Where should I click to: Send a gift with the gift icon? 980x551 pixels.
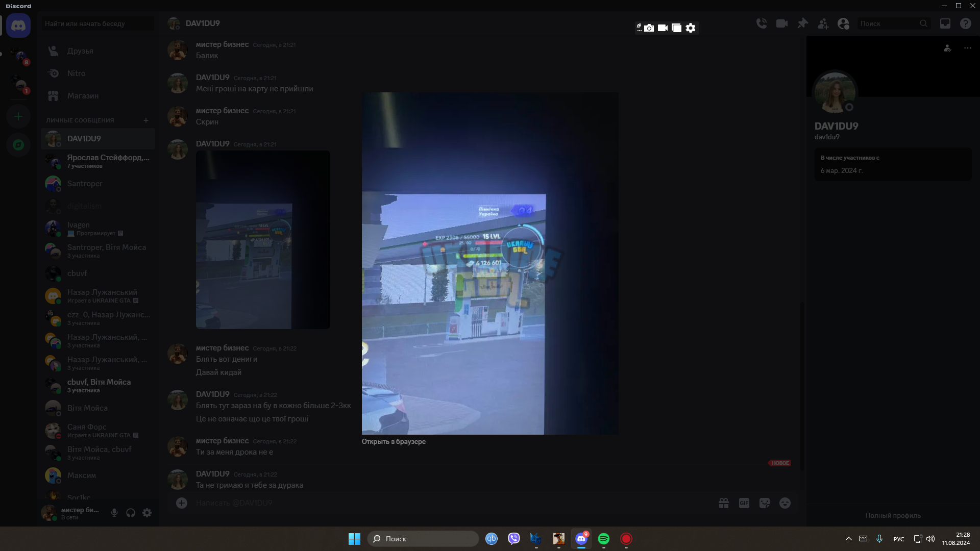(724, 503)
